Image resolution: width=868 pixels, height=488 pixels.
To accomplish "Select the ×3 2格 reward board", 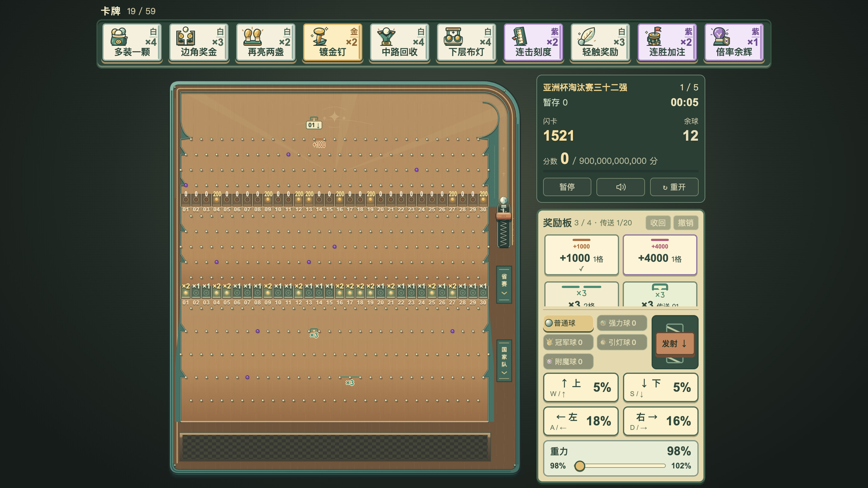I will (582, 294).
